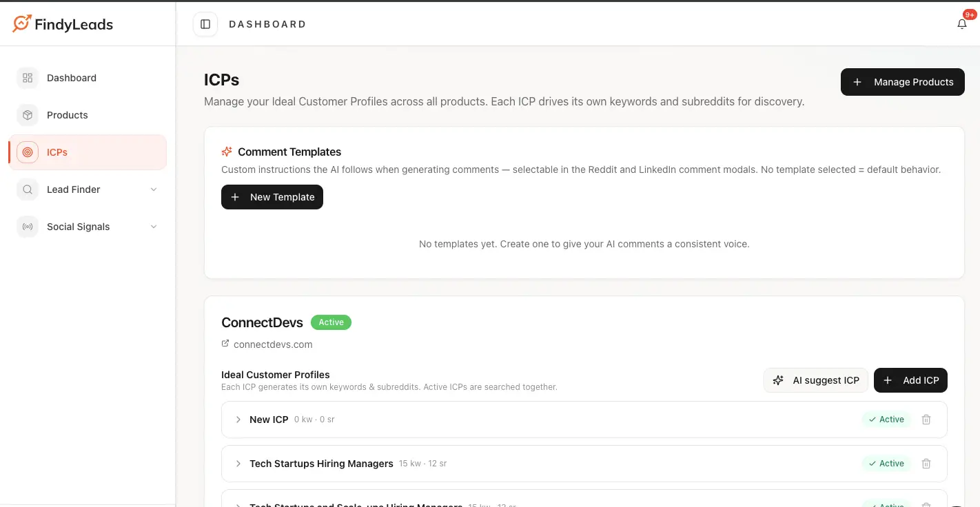The height and width of the screenshot is (507, 980).
Task: Click the '15 kw · 12 sr' count on Hiring Managers
Action: 423,464
